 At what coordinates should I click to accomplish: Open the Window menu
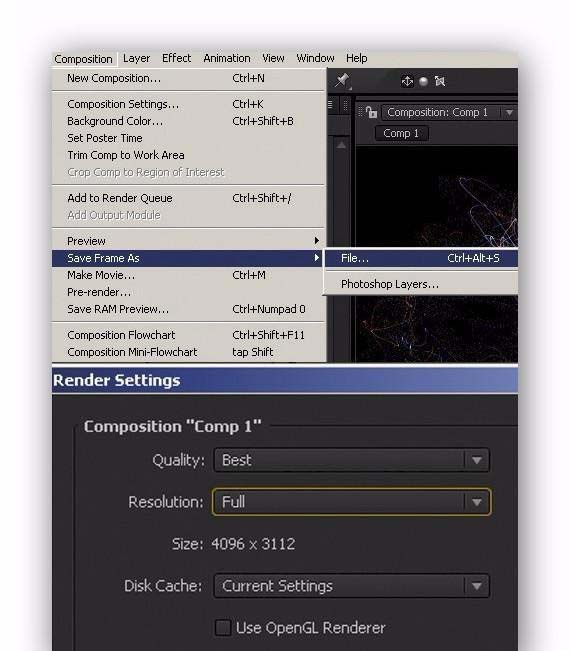[315, 59]
